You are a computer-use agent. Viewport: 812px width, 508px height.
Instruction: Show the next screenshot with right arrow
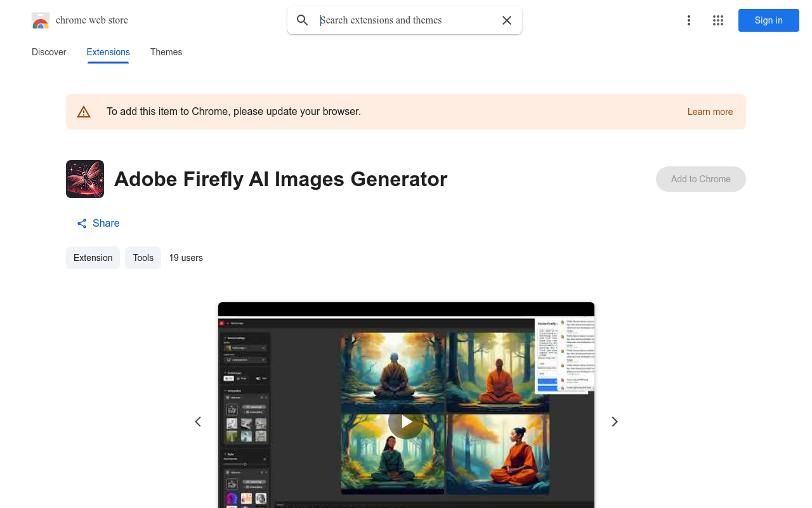(614, 422)
